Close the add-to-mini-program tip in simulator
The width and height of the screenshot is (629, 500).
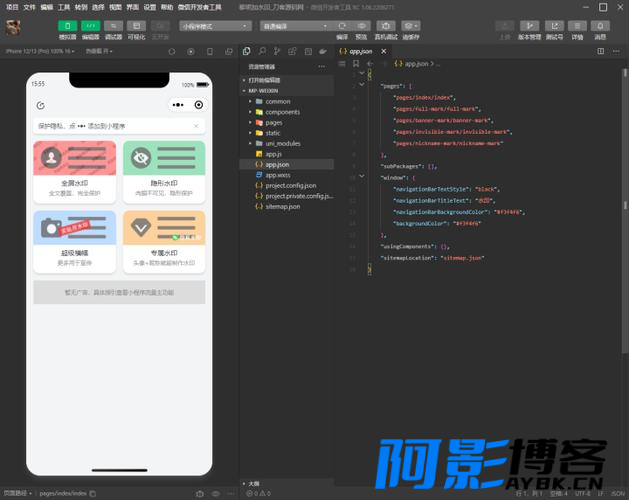tap(196, 126)
